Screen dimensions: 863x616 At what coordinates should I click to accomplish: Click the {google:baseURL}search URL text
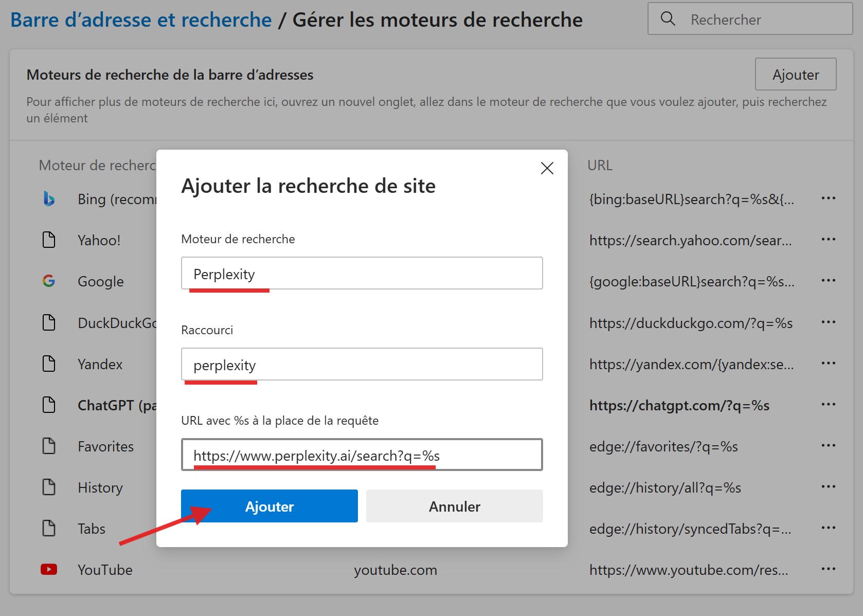tap(692, 281)
